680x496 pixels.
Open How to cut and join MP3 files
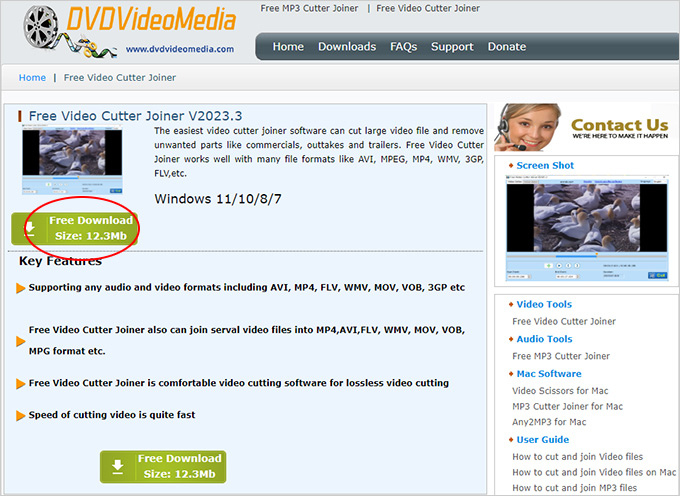point(575,488)
